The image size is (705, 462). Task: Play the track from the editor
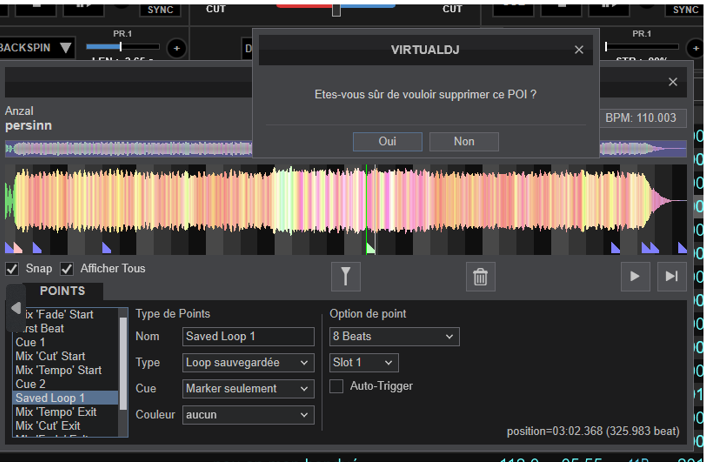(x=635, y=276)
